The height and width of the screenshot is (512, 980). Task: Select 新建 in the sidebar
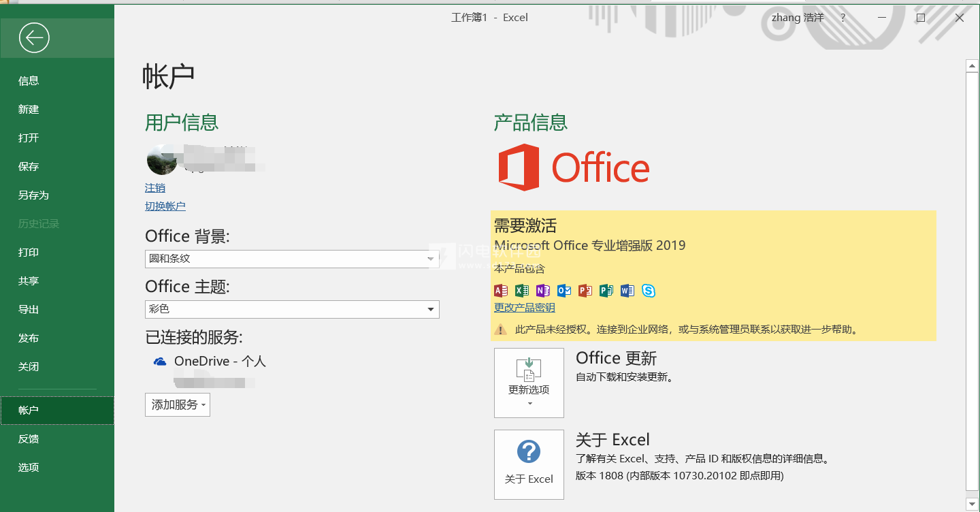pyautogui.click(x=57, y=109)
